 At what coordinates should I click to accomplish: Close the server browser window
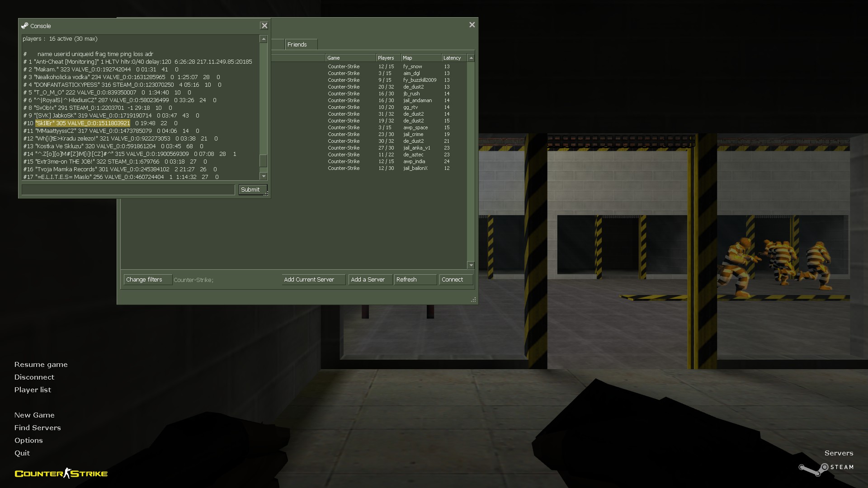click(472, 25)
